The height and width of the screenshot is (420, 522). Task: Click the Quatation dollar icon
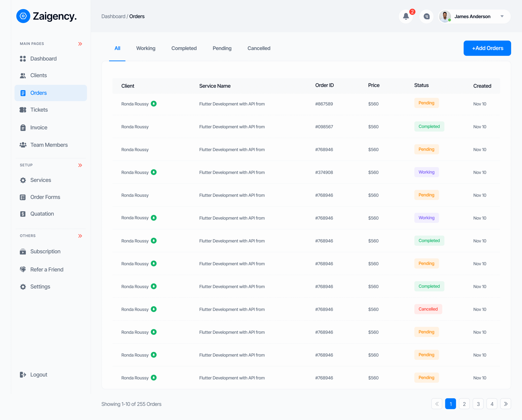(23, 214)
